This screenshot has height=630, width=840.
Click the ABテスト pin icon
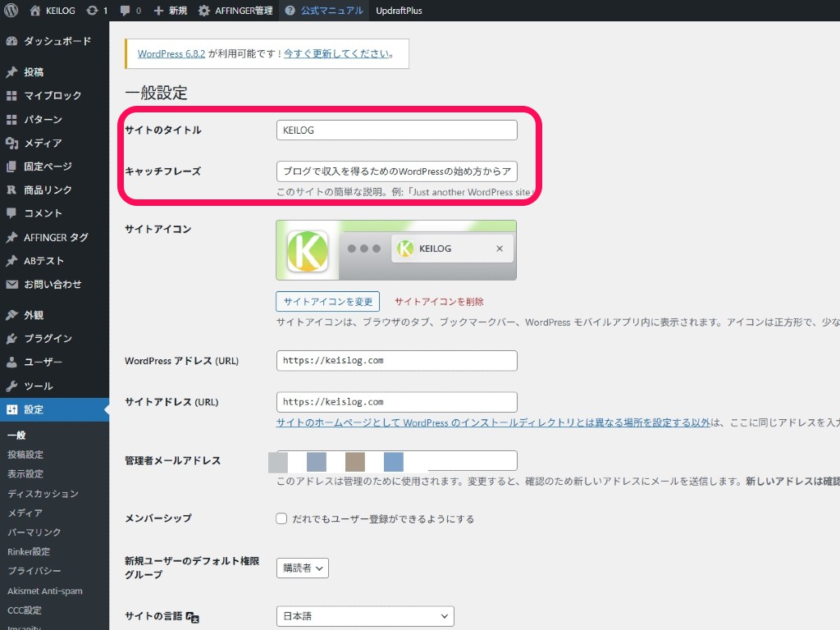(x=11, y=260)
